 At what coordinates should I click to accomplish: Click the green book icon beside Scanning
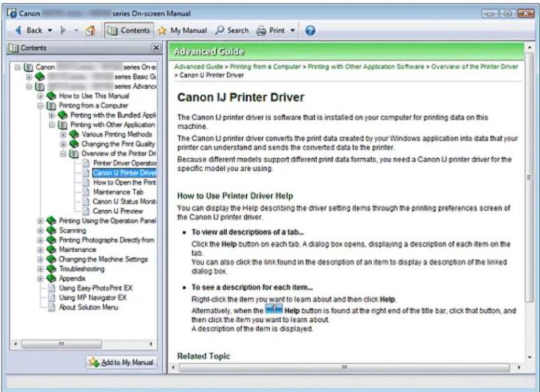pos(51,231)
